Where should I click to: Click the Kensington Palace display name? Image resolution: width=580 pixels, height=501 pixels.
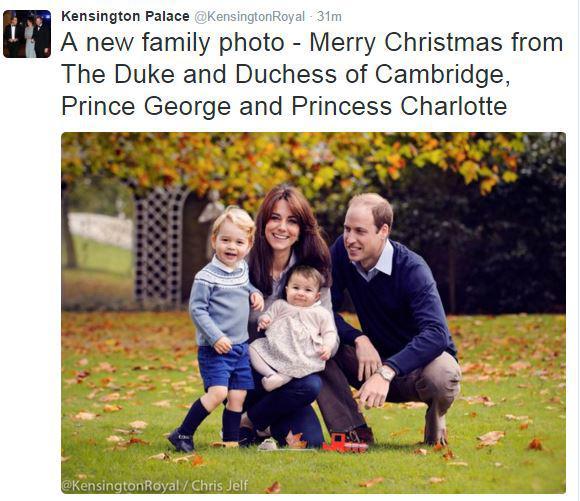coord(125,17)
